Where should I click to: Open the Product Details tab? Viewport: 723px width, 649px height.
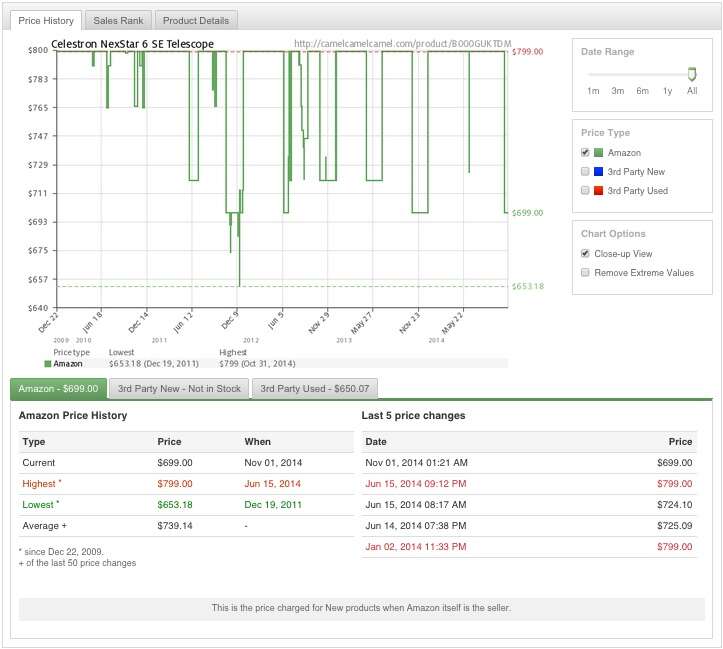196,21
